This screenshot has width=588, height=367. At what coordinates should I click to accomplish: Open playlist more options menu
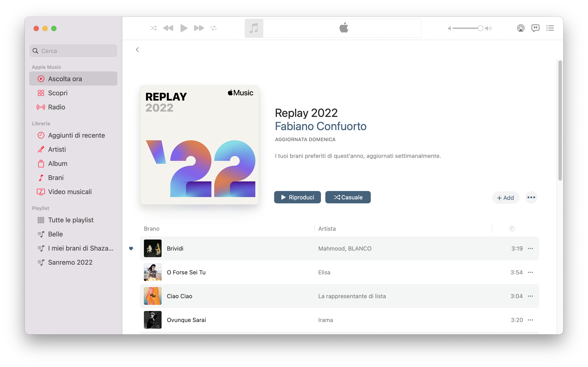click(531, 197)
